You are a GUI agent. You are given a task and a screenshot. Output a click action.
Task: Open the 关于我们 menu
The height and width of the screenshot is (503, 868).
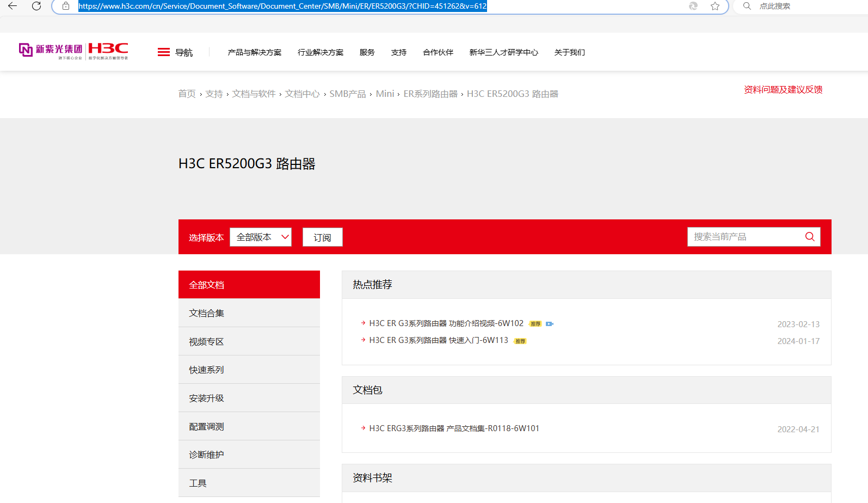click(570, 52)
